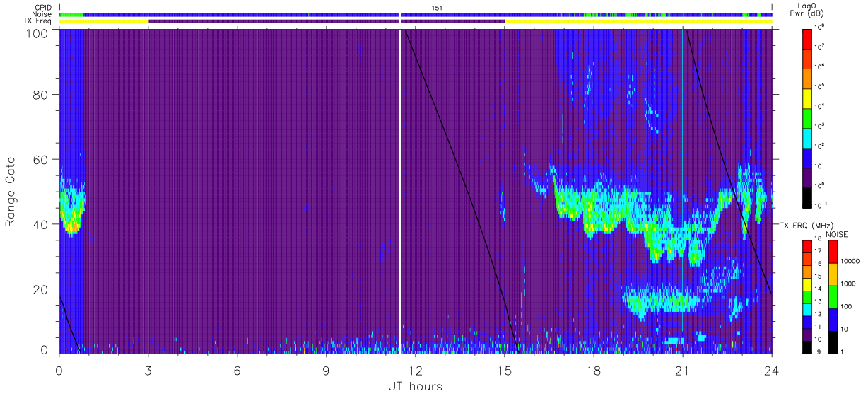Click the yellow TX Freq bar after 15 UT
Screen dimensions: 868x401
pyautogui.click(x=638, y=21)
